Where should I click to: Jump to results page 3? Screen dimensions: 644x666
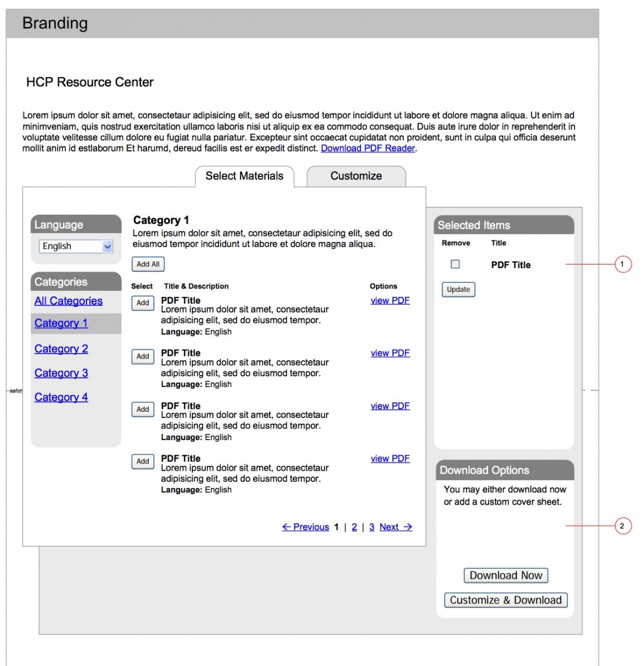pos(372,527)
